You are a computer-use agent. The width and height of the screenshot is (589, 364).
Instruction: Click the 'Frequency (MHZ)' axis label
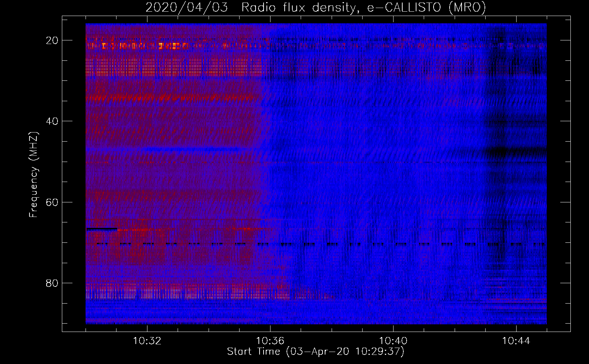click(x=33, y=175)
